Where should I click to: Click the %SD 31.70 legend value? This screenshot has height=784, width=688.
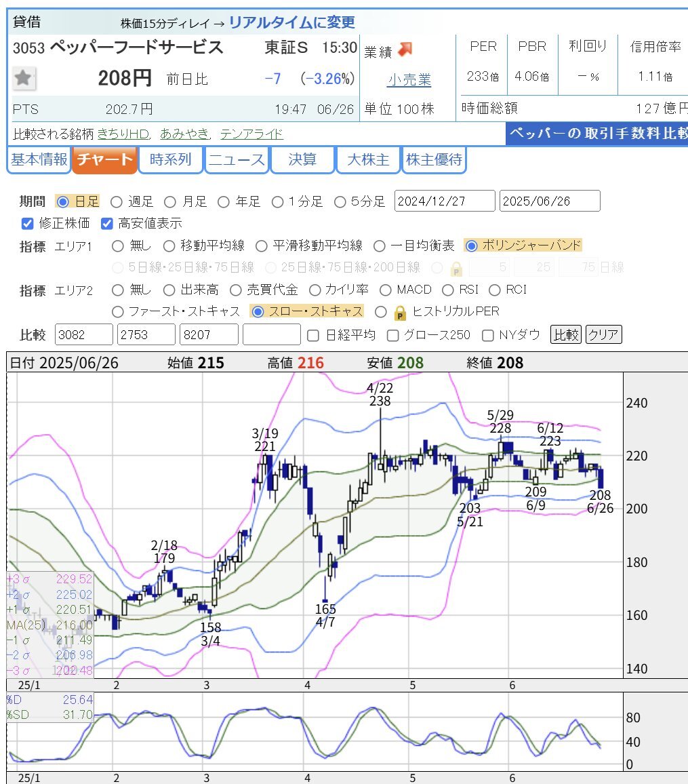coord(78,715)
